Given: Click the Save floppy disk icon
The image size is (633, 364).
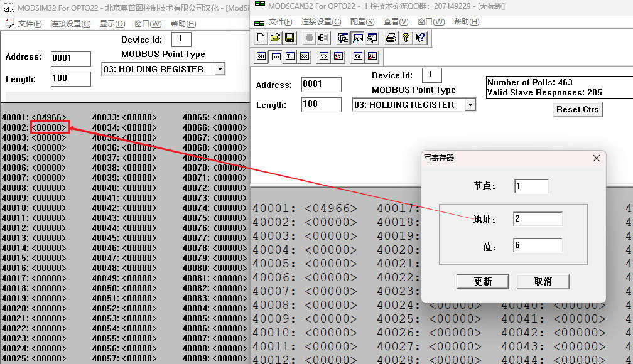Looking at the screenshot, I should tap(289, 38).
